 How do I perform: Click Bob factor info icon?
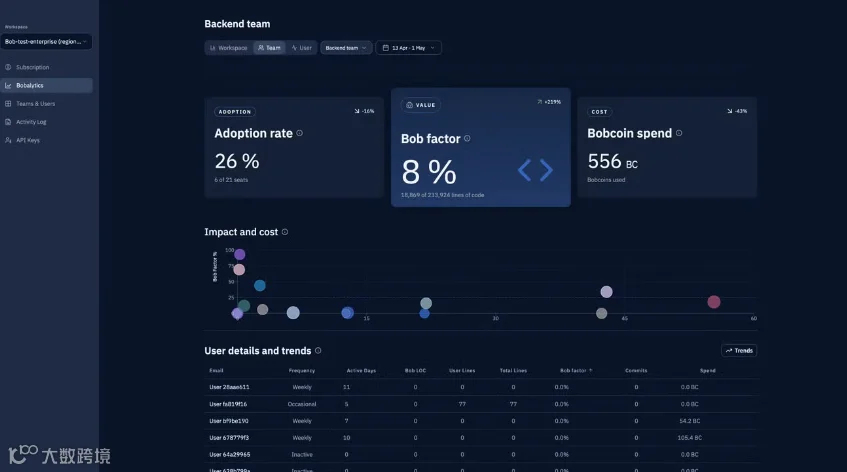pyautogui.click(x=467, y=139)
